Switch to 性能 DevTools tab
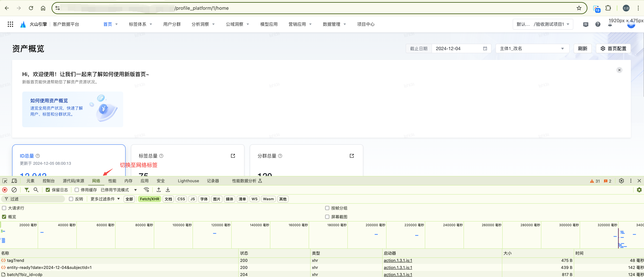Image resolution: width=644 pixels, height=277 pixels. pos(112,181)
